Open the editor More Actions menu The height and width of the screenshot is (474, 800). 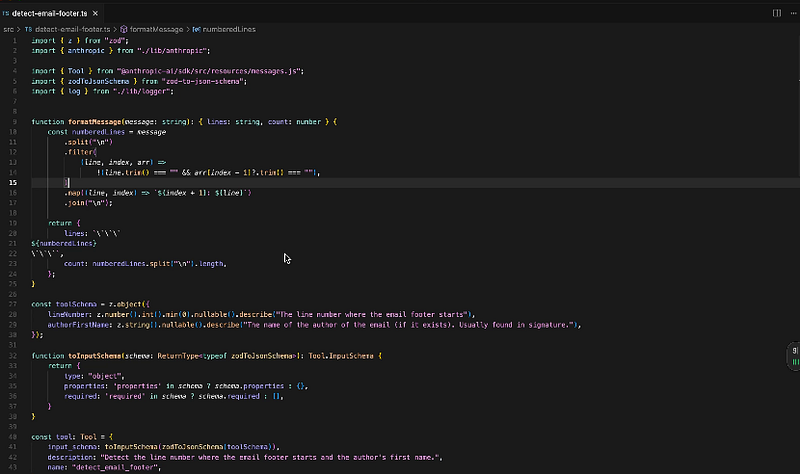click(793, 13)
